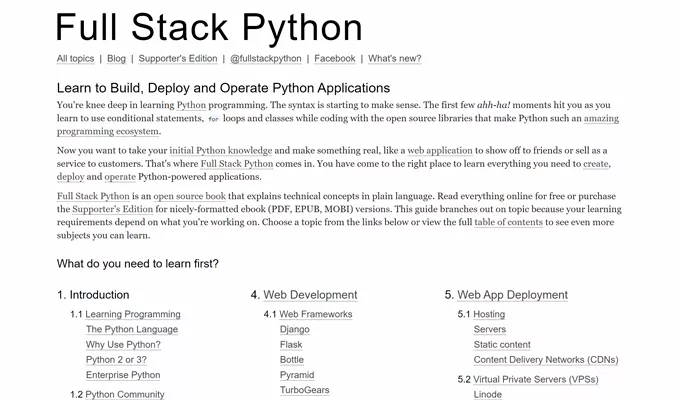
Task: Open the Django page
Action: 295,329
